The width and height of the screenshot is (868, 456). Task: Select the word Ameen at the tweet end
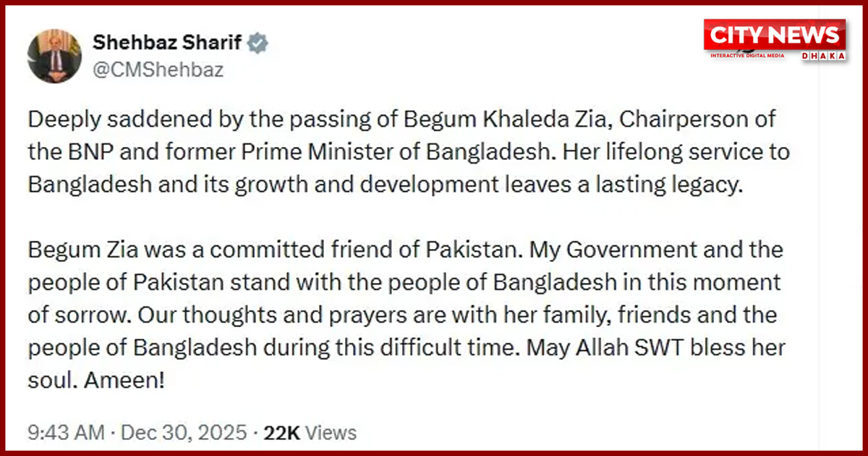point(123,379)
